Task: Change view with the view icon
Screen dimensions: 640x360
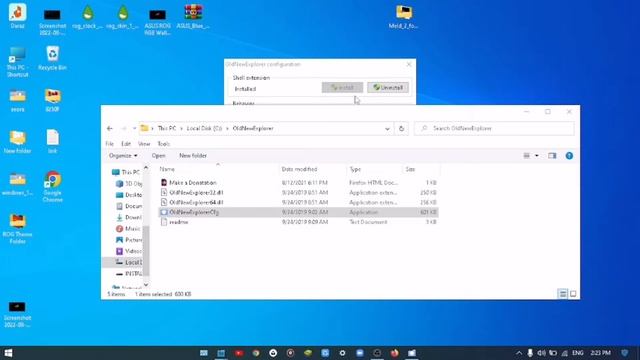Action: 527,156
